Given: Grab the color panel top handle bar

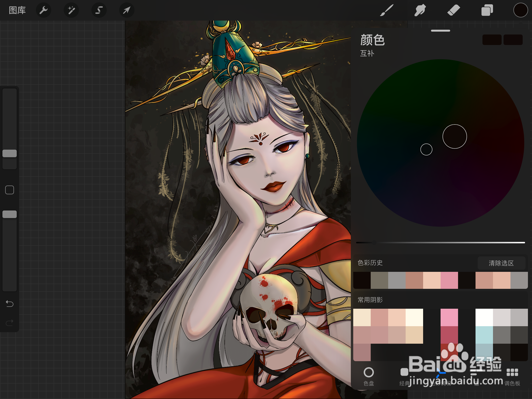Looking at the screenshot, I should coord(440,31).
